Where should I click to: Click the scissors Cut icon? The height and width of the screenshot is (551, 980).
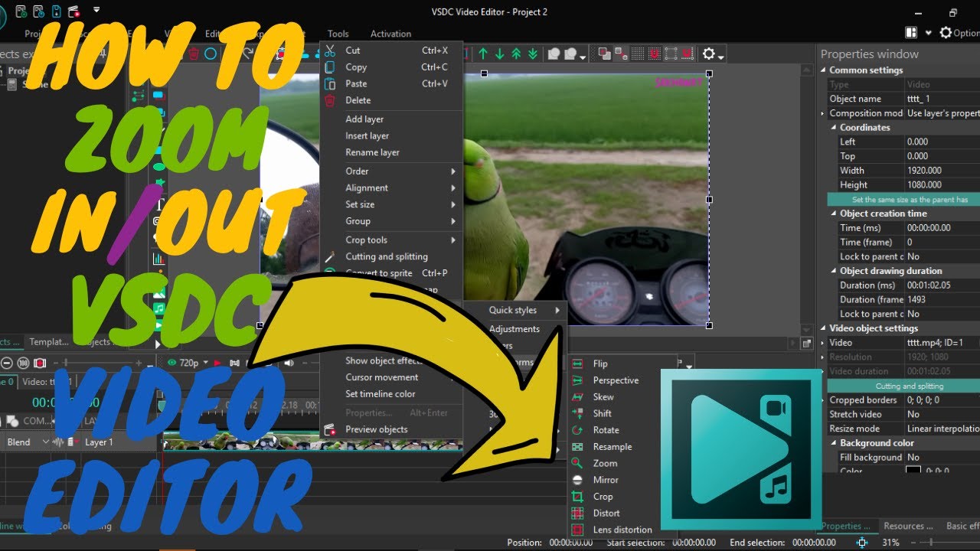(x=330, y=51)
